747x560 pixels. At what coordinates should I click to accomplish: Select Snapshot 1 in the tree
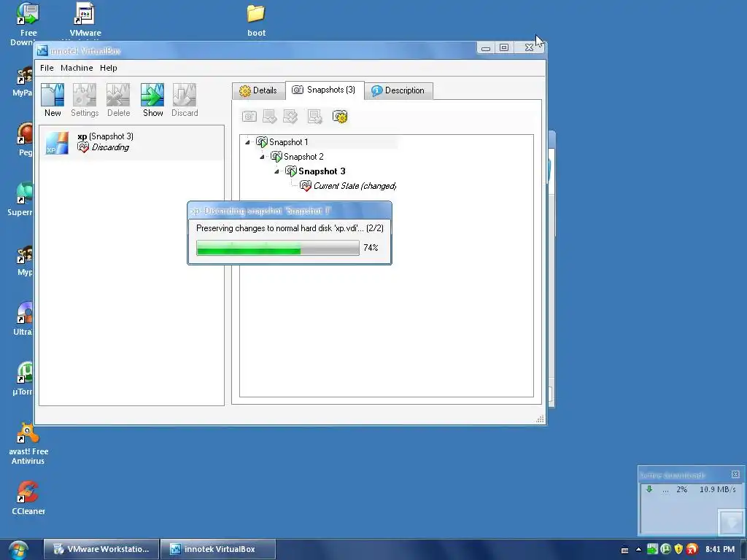288,142
